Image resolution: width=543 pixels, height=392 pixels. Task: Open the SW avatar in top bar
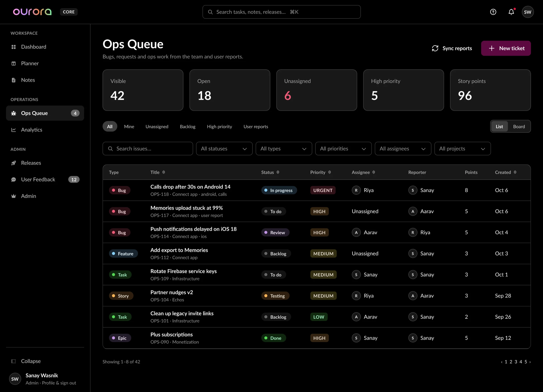[527, 12]
